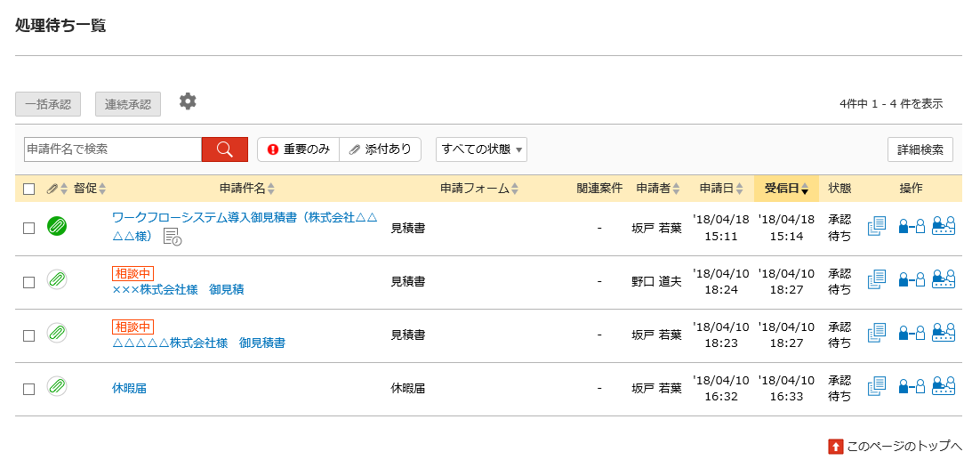Click the group route icon for 野口 道夫 row
Screen dimensions: 980x476
(x=944, y=279)
